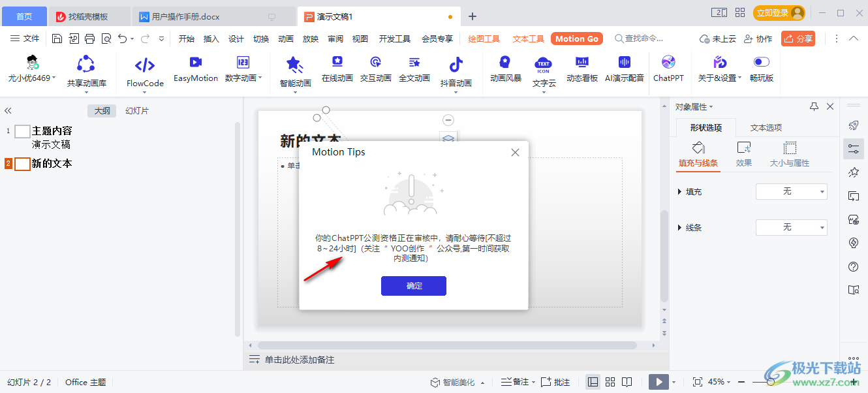Pin the object properties panel
This screenshot has width=868, height=393.
814,106
